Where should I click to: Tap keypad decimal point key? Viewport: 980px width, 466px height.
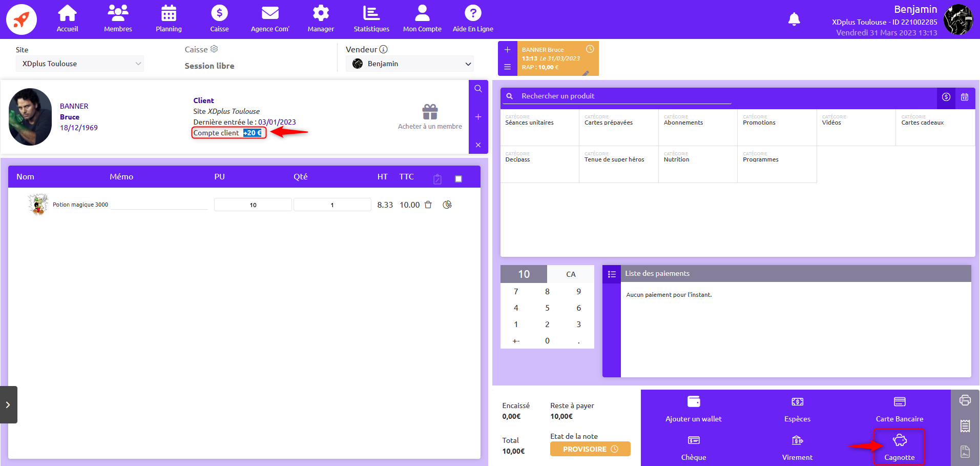coord(578,340)
